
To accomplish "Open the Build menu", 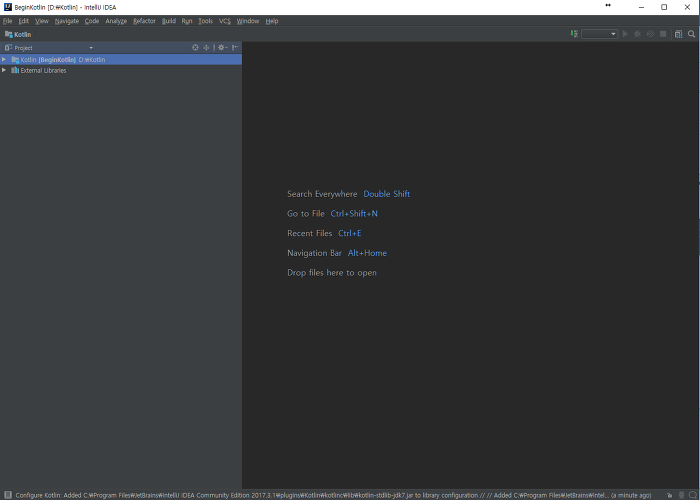I will pyautogui.click(x=169, y=21).
